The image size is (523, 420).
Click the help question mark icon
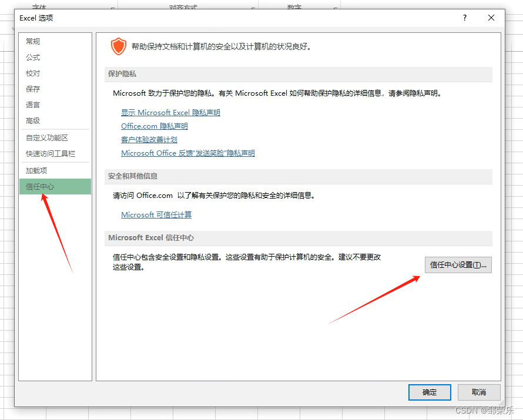click(x=465, y=18)
